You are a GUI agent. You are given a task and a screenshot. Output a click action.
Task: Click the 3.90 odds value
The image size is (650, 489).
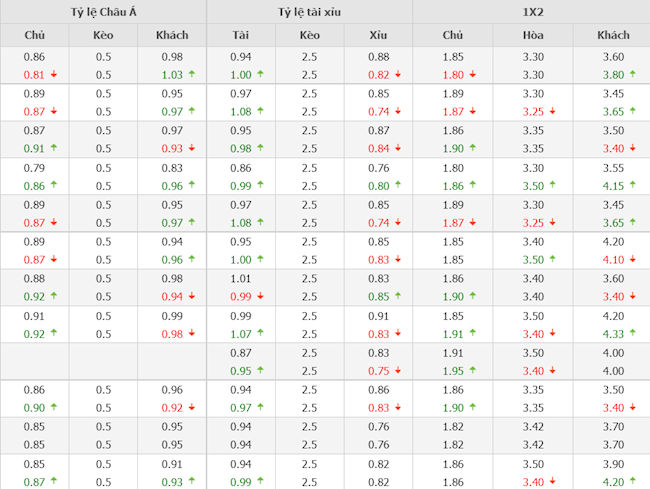pyautogui.click(x=614, y=464)
